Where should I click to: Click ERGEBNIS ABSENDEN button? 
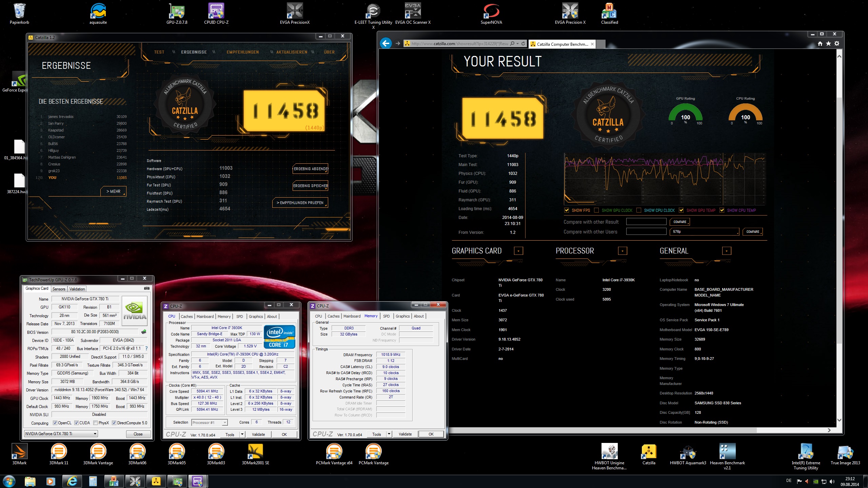311,169
